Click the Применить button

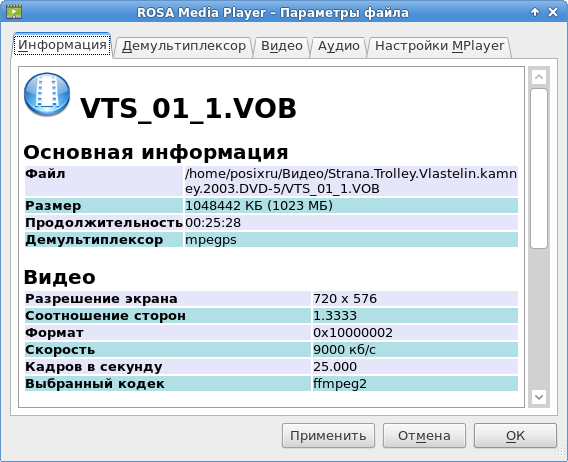pos(328,436)
